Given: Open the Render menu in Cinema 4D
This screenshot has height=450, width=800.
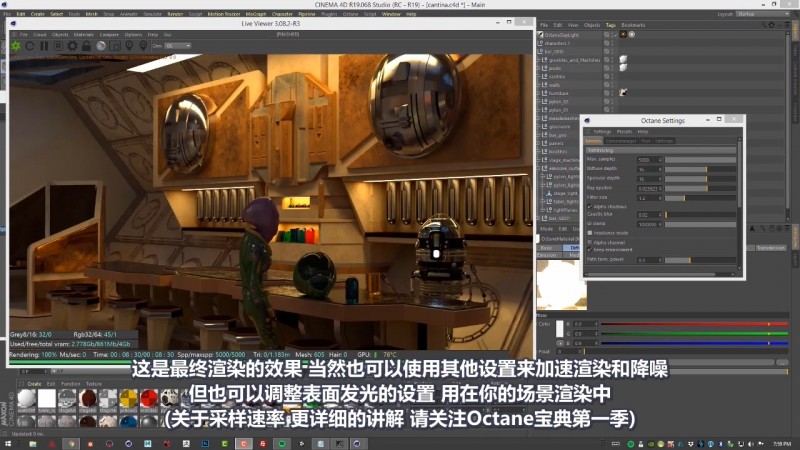Looking at the screenshot, I should click(x=175, y=14).
